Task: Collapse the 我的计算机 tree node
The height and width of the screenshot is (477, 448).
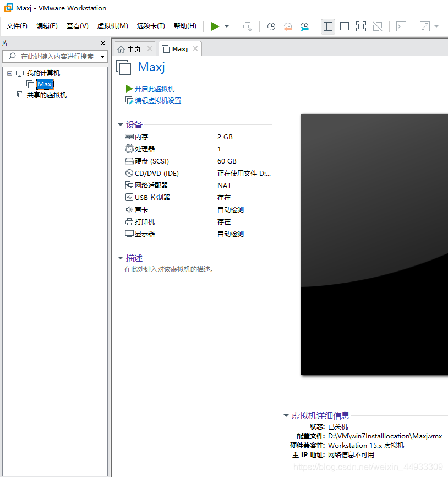Action: coord(10,73)
